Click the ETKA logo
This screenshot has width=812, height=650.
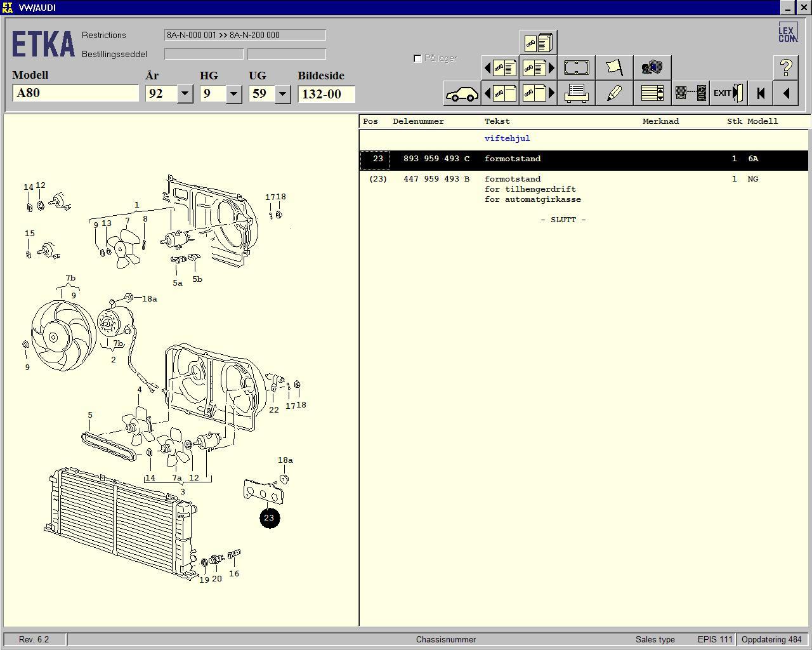point(43,44)
